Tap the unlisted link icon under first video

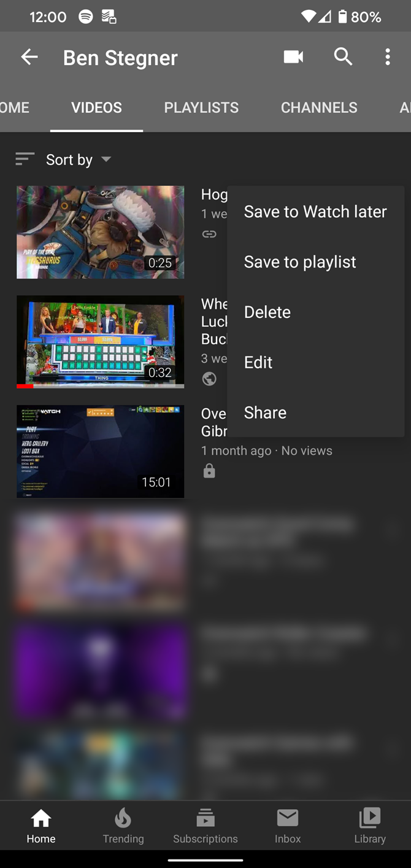click(x=209, y=234)
